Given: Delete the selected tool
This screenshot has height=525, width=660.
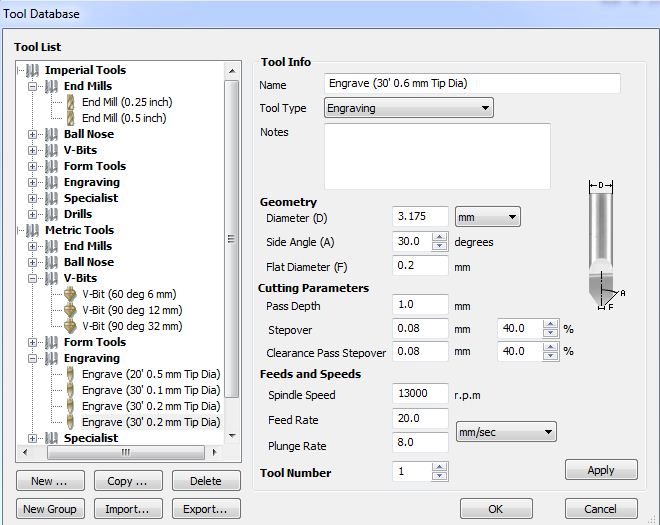Looking at the screenshot, I should click(206, 481).
